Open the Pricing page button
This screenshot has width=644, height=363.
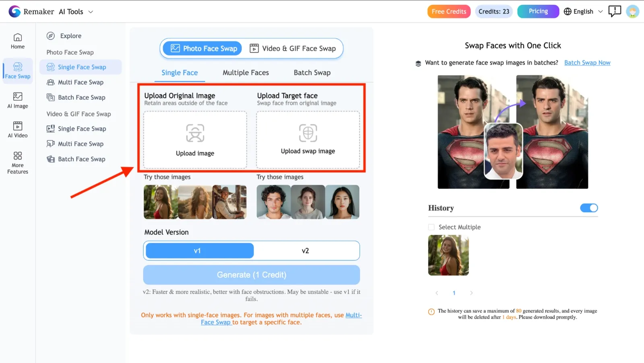[538, 11]
